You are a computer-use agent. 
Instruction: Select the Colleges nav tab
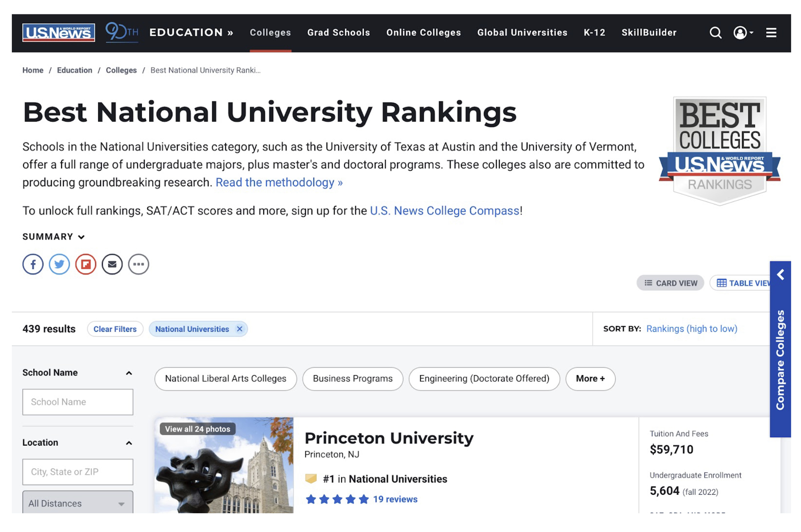(271, 33)
